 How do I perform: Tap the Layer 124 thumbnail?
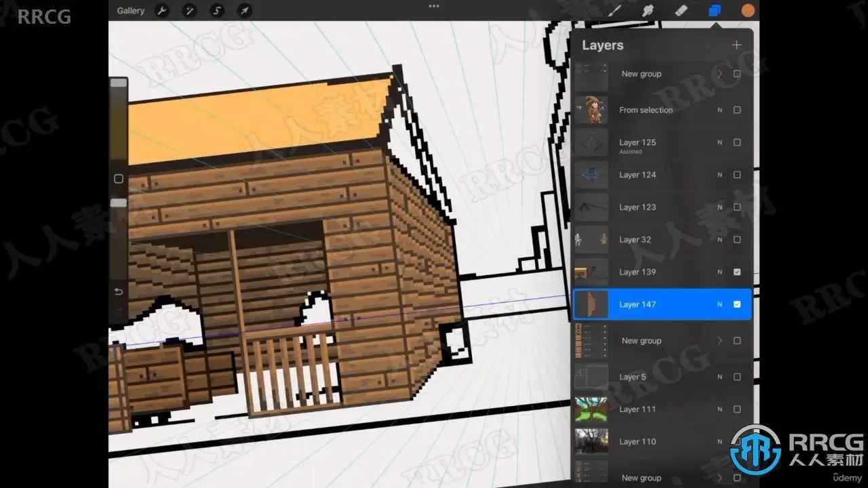point(591,175)
